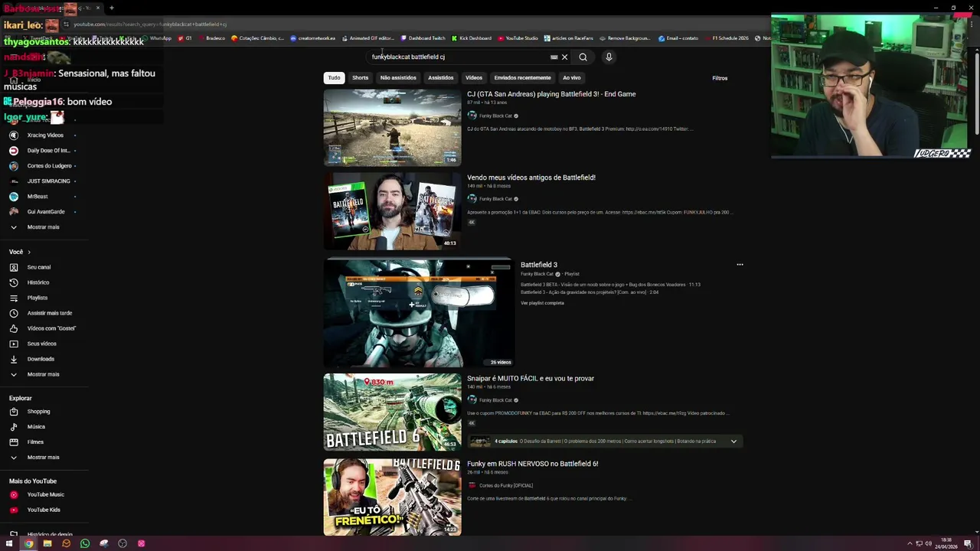The image size is (980, 551).
Task: Open taskbar clock showing 18:38
Action: click(946, 543)
